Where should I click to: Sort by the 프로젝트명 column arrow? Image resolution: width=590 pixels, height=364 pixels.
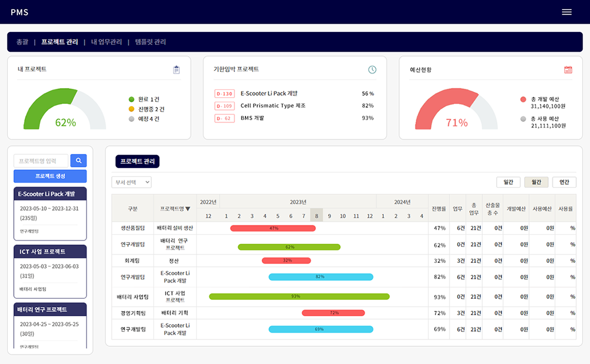coord(188,209)
